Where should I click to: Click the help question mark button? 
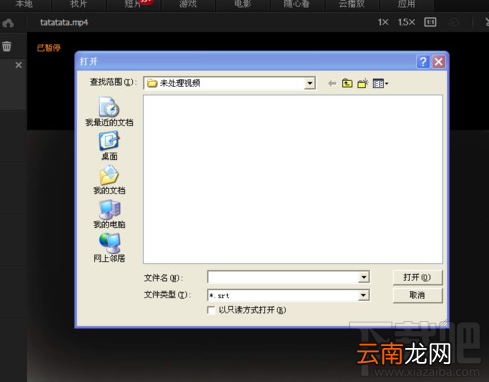(423, 62)
